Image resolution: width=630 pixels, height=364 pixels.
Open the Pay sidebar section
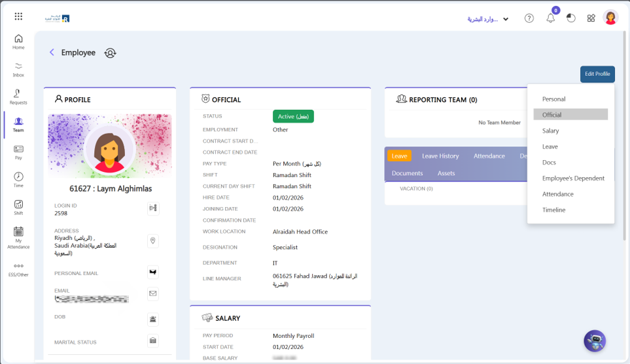(x=18, y=152)
